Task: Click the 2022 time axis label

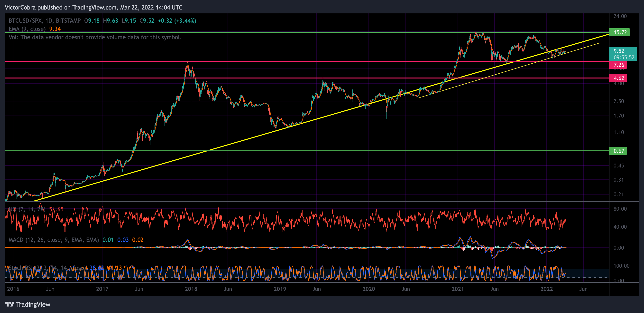Action: point(547,289)
